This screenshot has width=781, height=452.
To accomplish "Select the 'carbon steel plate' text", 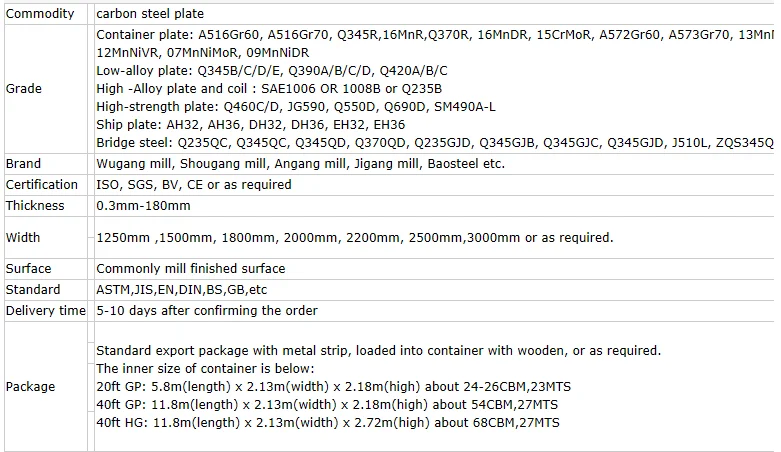I will click(150, 13).
